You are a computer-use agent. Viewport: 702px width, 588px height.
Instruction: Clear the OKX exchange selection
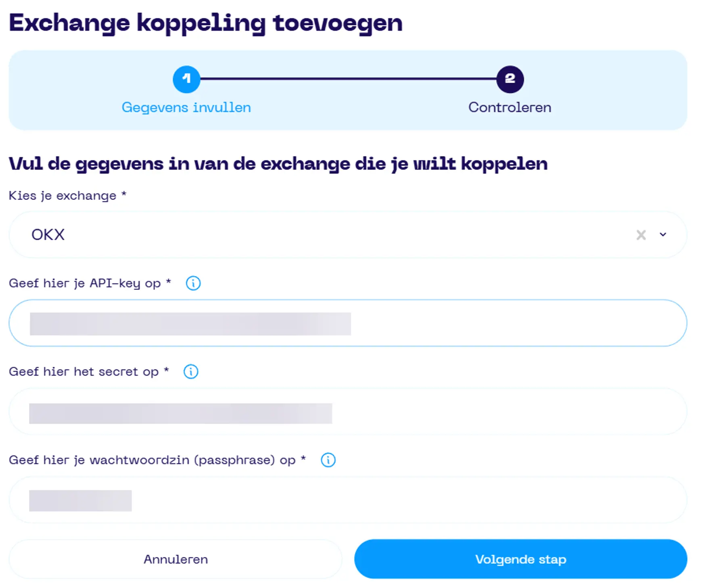[641, 234]
